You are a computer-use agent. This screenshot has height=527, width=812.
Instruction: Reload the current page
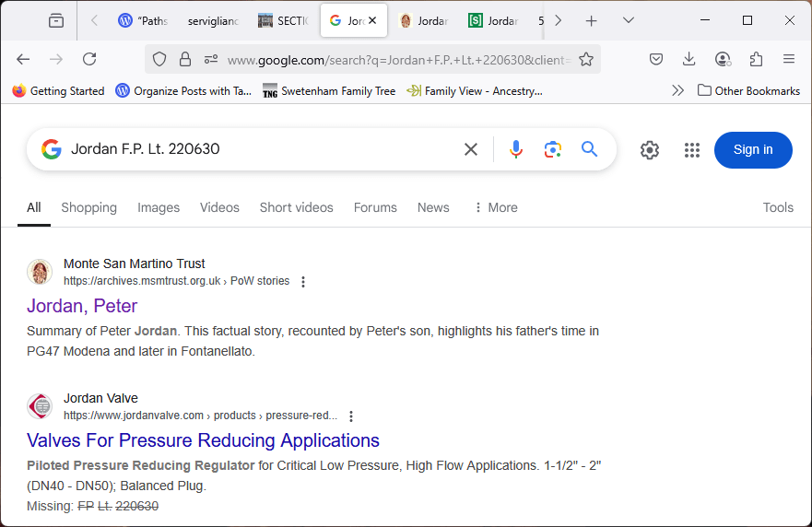[89, 59]
